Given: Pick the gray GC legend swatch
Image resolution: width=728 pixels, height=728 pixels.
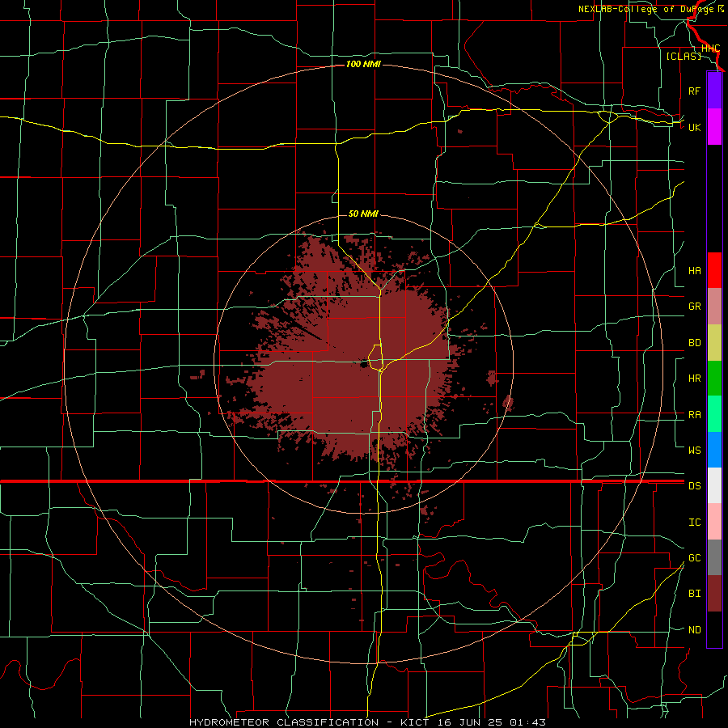Looking at the screenshot, I should (714, 557).
